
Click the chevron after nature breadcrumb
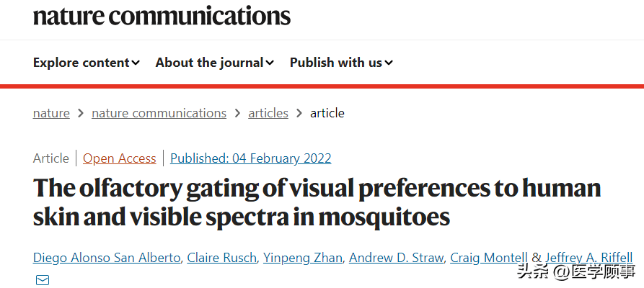81,113
